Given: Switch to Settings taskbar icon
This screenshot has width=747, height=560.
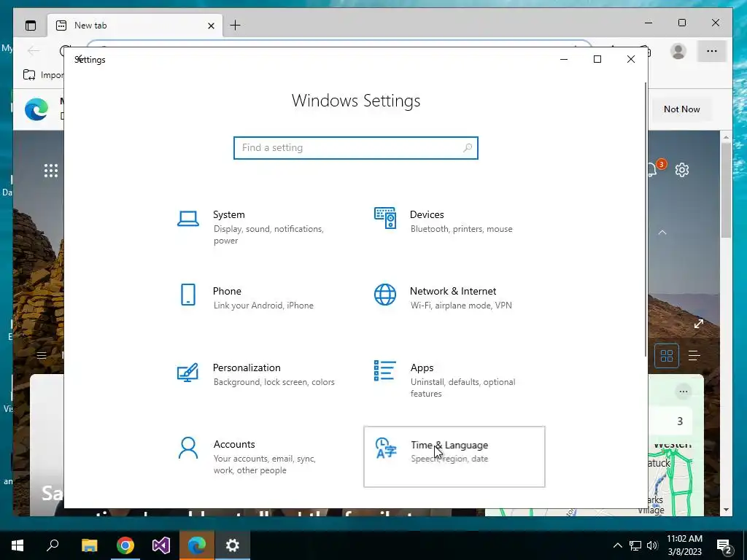Looking at the screenshot, I should click(x=233, y=545).
